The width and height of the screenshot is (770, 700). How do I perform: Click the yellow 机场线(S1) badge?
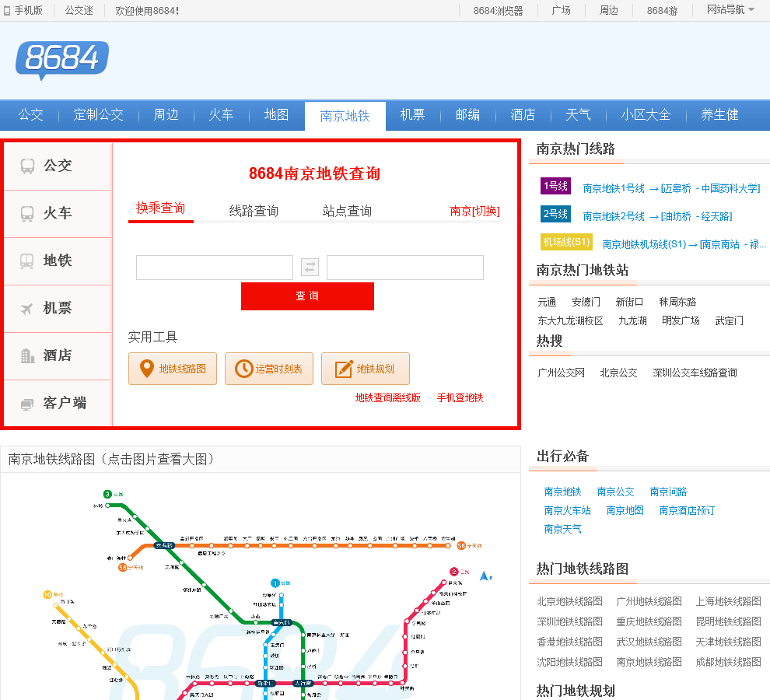coord(566,242)
